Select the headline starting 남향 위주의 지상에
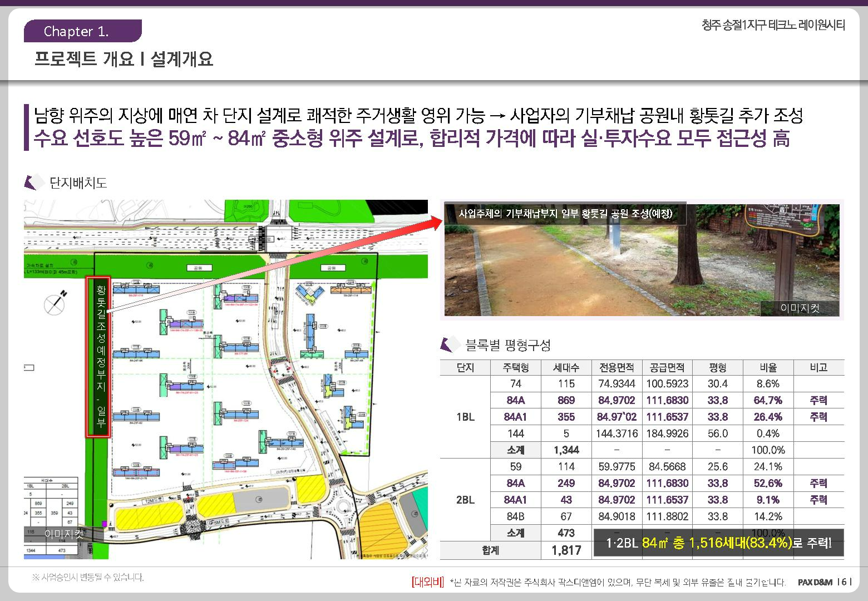The image size is (868, 601). [418, 115]
